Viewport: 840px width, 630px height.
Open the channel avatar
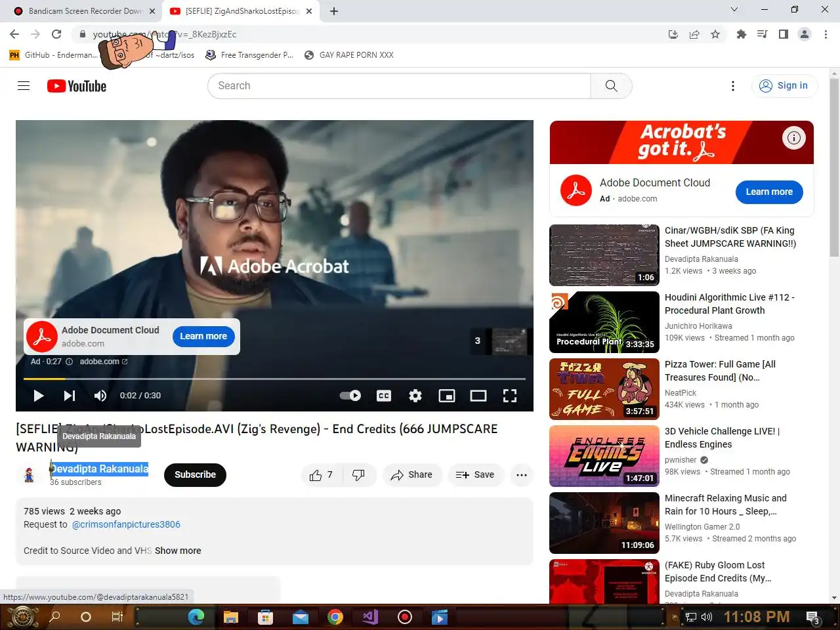29,475
